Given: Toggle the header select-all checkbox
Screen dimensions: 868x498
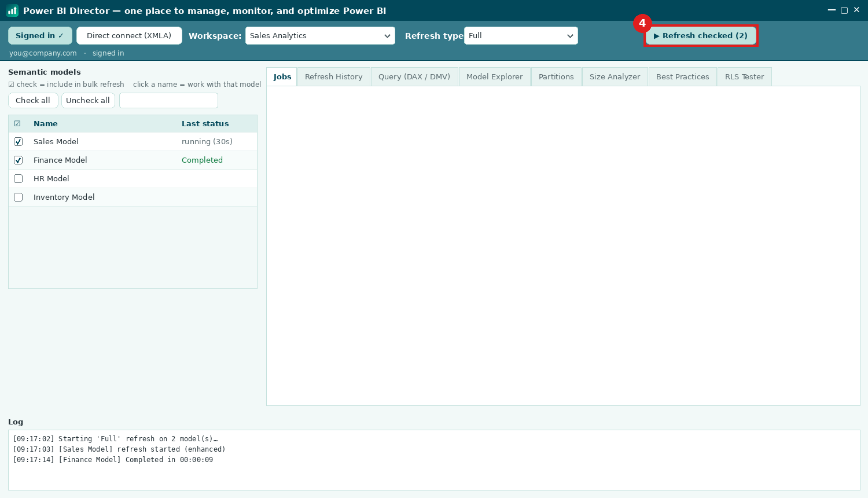Looking at the screenshot, I should (x=17, y=124).
